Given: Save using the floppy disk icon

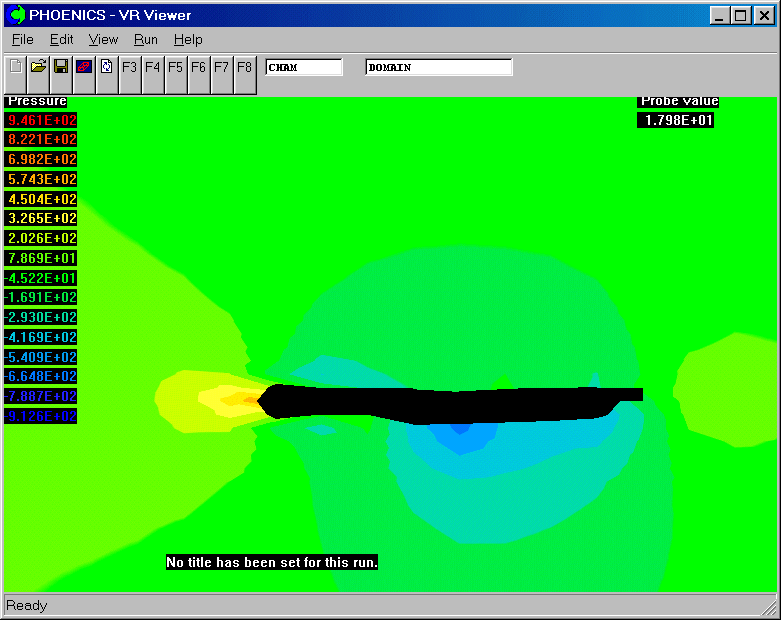Looking at the screenshot, I should [61, 68].
